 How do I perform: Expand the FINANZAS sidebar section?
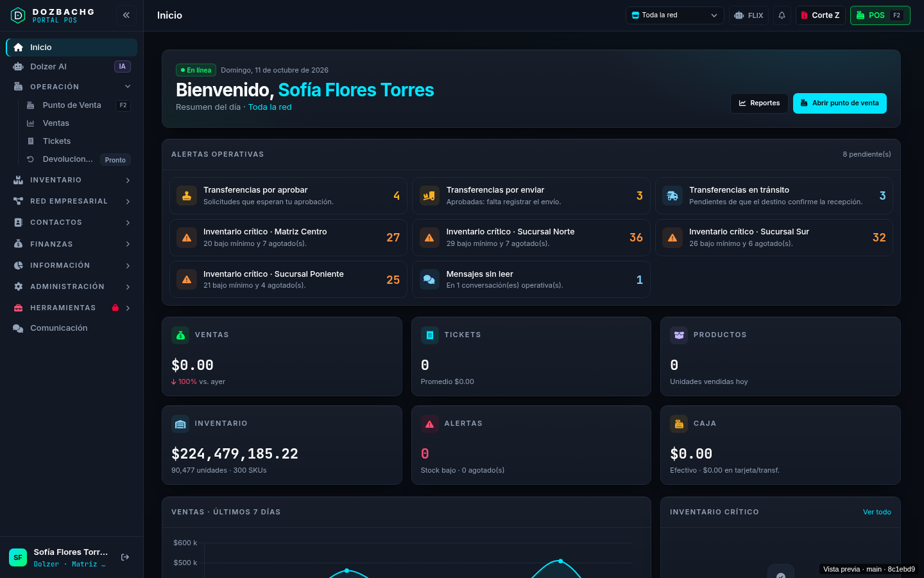pos(71,244)
